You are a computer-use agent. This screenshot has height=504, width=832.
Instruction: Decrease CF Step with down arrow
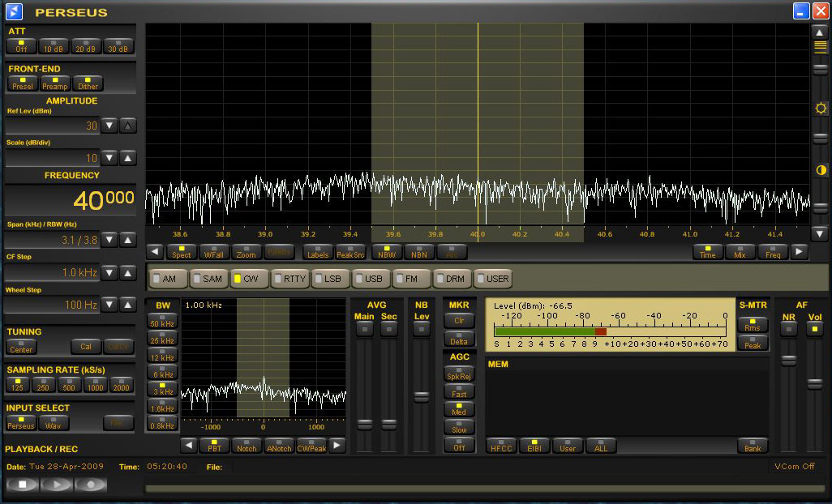110,272
